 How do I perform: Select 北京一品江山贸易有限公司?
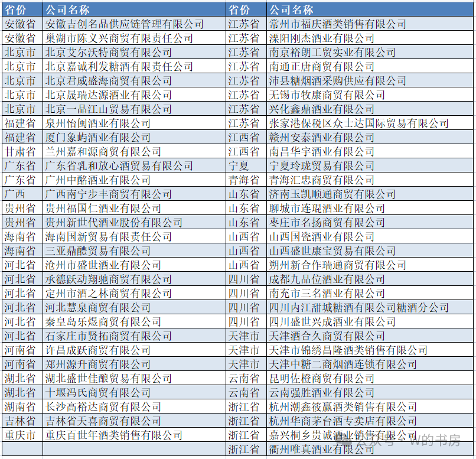click(134, 109)
